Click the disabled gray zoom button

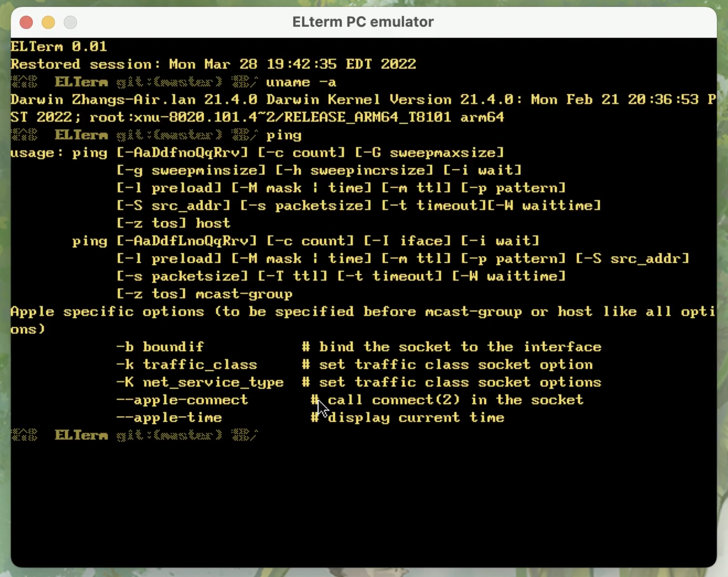click(x=70, y=22)
